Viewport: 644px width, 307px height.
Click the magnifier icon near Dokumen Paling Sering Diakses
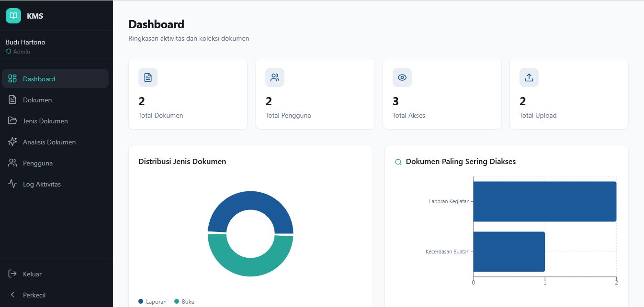tap(398, 162)
